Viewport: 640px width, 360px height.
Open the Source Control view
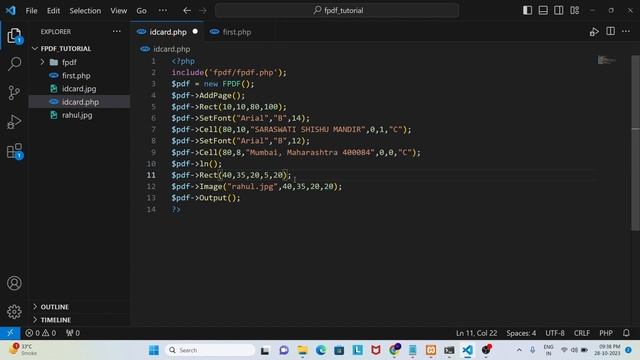(x=14, y=93)
